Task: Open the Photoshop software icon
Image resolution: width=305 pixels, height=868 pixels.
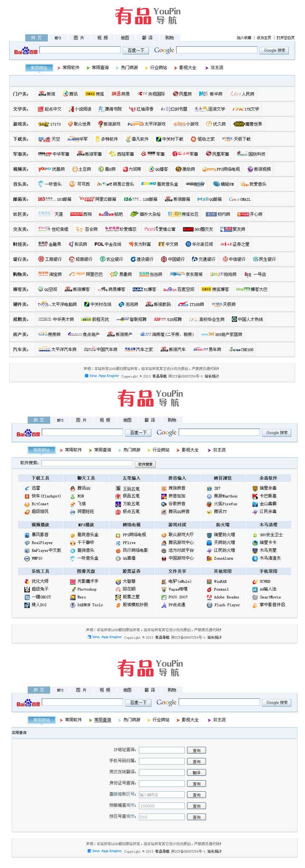Action: pyautogui.click(x=72, y=589)
